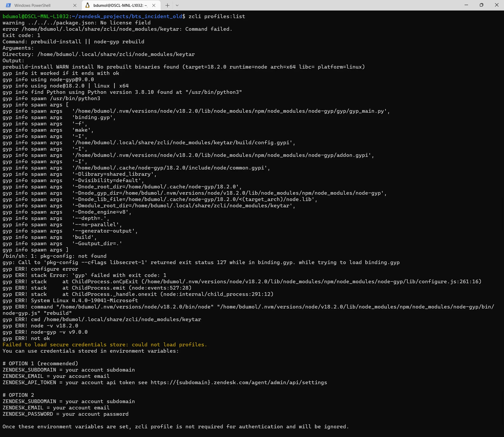Close the terminal window
The image size is (504, 437).
(x=496, y=5)
